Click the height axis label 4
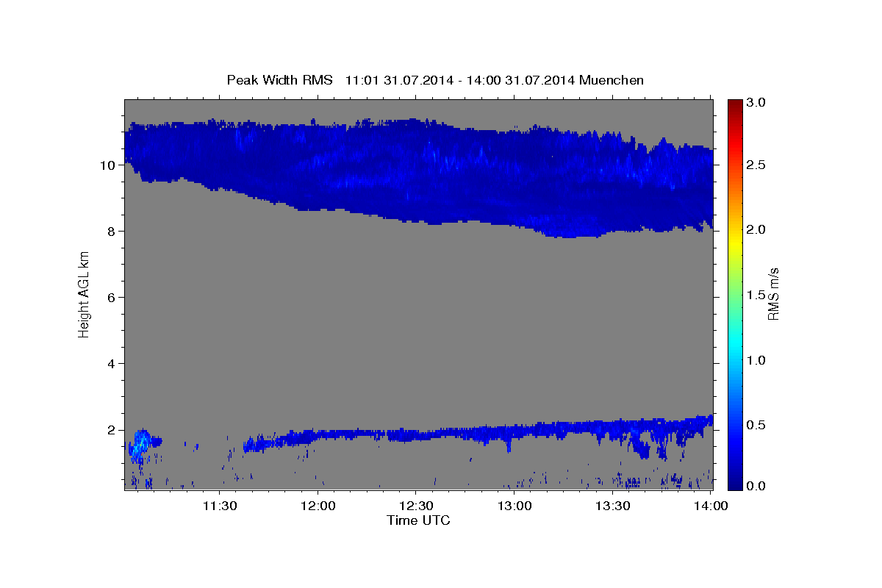The width and height of the screenshot is (882, 588). (x=112, y=363)
